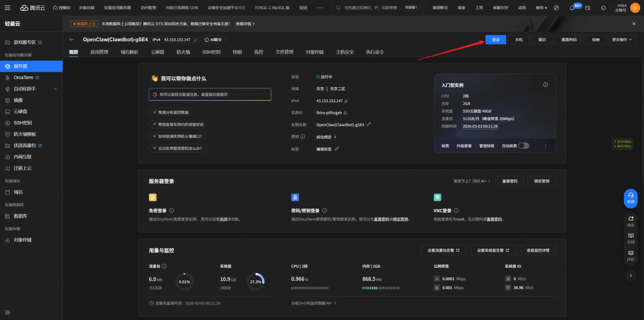The image size is (644, 320).
Task: Close the announcement banner
Action: pyautogui.click(x=634, y=24)
